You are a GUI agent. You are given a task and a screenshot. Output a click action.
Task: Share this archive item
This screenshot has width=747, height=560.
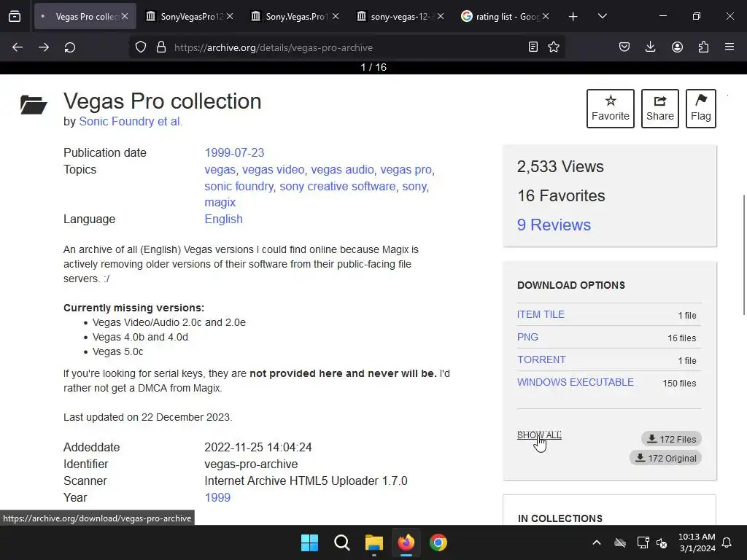(x=659, y=109)
